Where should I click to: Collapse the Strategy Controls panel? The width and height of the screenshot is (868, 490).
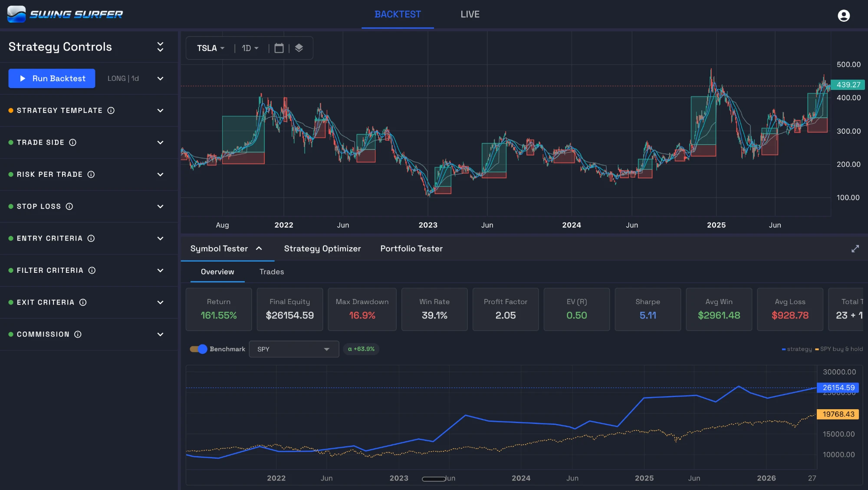point(160,47)
